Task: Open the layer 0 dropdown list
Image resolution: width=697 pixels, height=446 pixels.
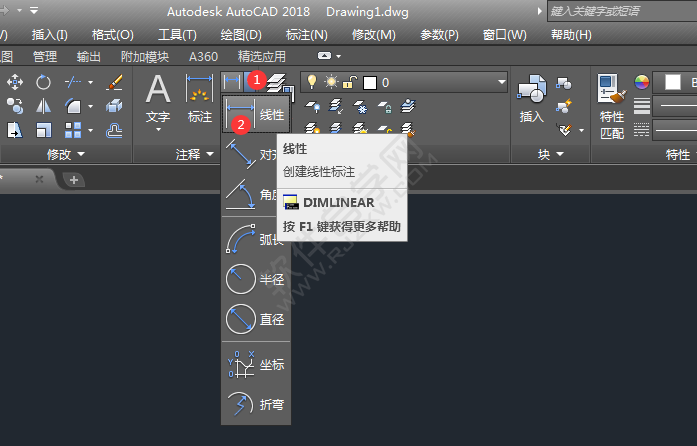Action: [x=501, y=82]
